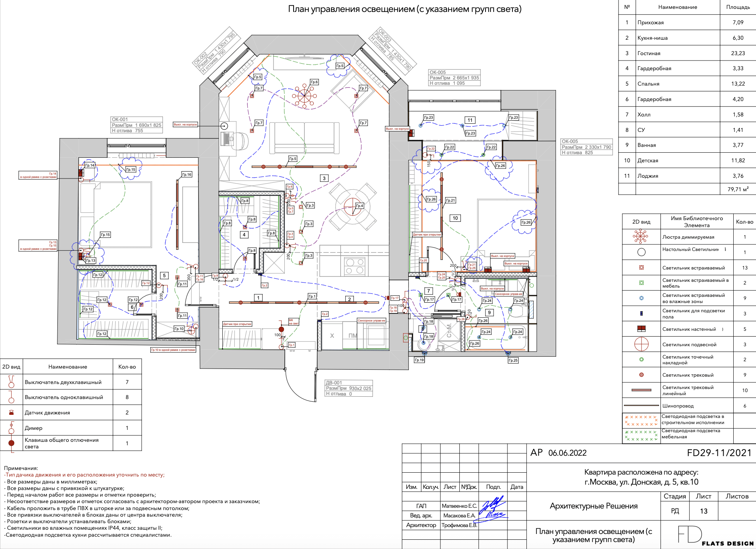Click the ДВ-001 door tag
The width and height of the screenshot is (756, 549).
[x=349, y=388]
